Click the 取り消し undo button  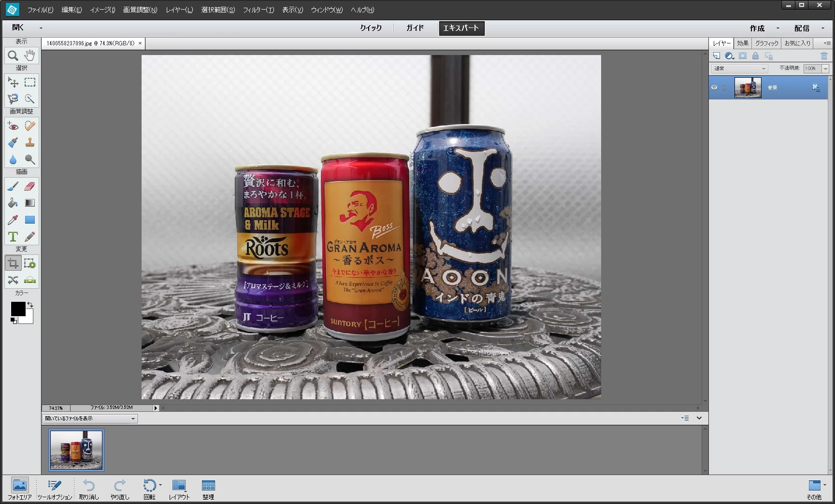coord(89,489)
